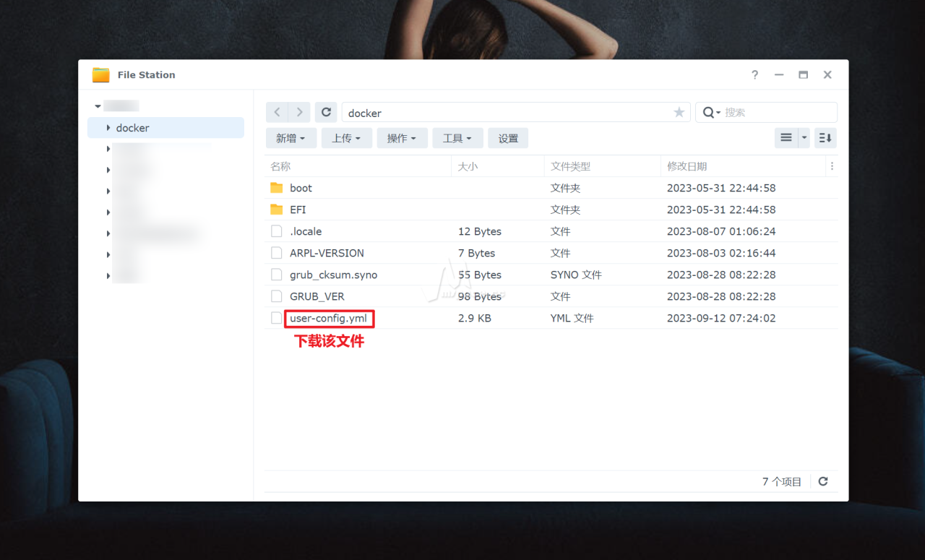Viewport: 925px width, 560px height.
Task: Select the user-config.yml file name
Action: [x=328, y=318]
